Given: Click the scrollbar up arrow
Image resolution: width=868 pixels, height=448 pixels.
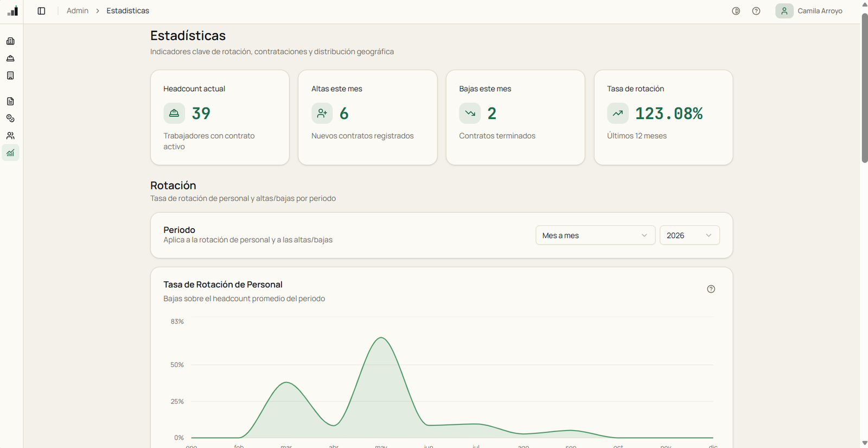Looking at the screenshot, I should (864, 4).
